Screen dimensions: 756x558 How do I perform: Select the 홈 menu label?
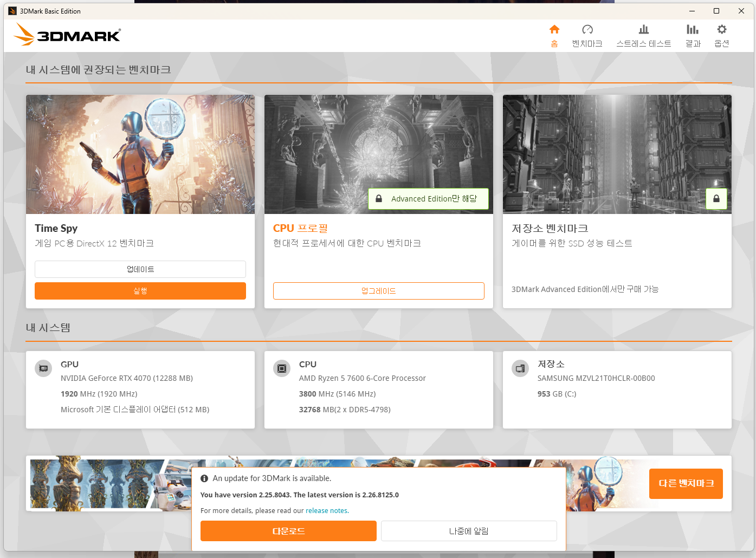pos(554,44)
